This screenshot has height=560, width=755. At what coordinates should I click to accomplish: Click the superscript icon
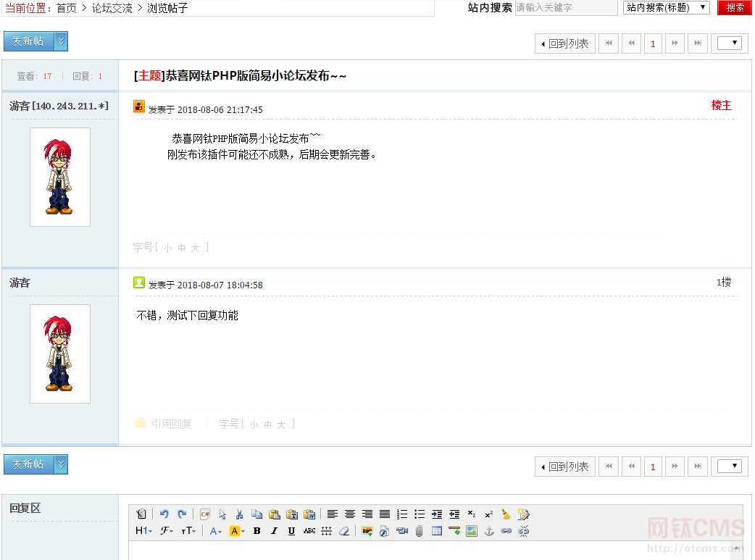488,514
